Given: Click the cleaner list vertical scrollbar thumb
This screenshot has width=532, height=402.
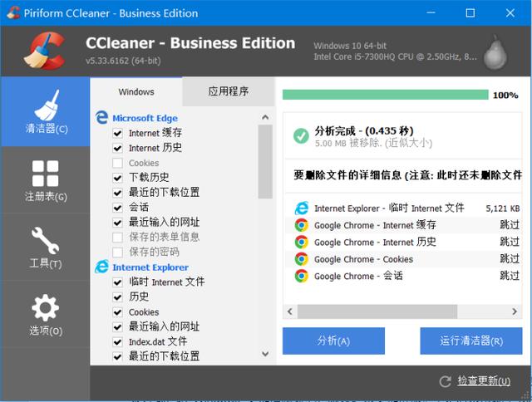Looking at the screenshot, I should (x=265, y=162).
